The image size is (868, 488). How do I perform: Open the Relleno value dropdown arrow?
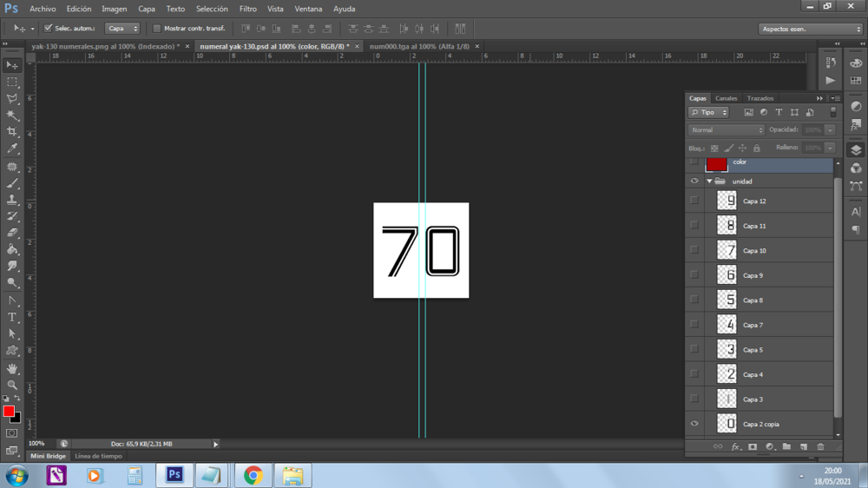click(830, 148)
